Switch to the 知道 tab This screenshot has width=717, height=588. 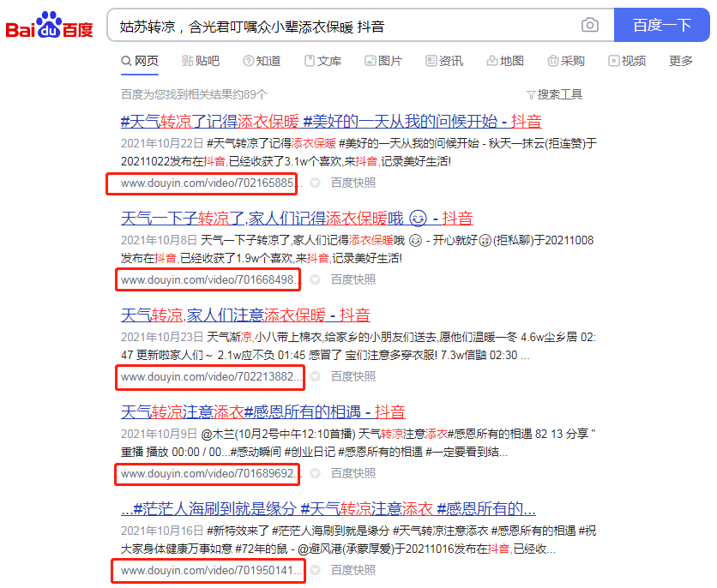point(262,61)
